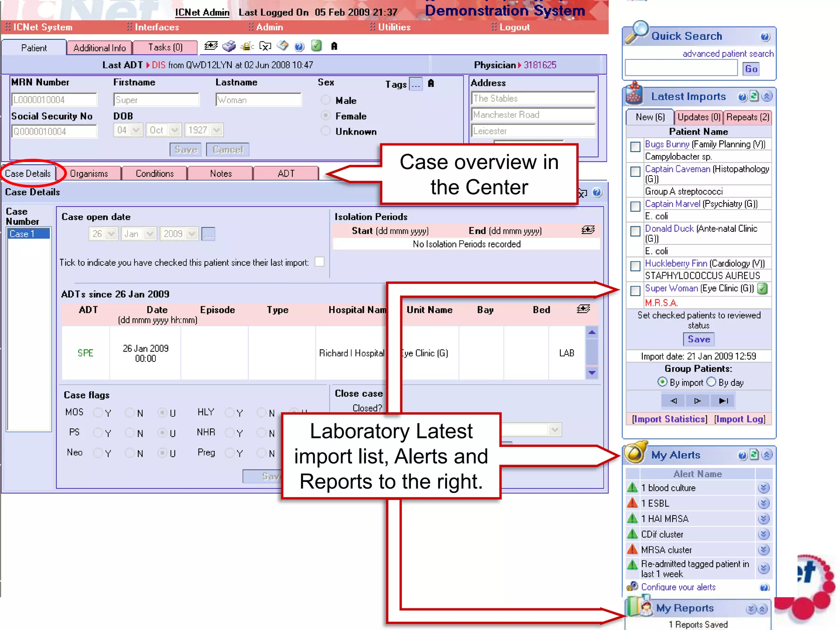Image resolution: width=840 pixels, height=630 pixels.
Task: Open the Case Details help icon
Action: point(597,192)
